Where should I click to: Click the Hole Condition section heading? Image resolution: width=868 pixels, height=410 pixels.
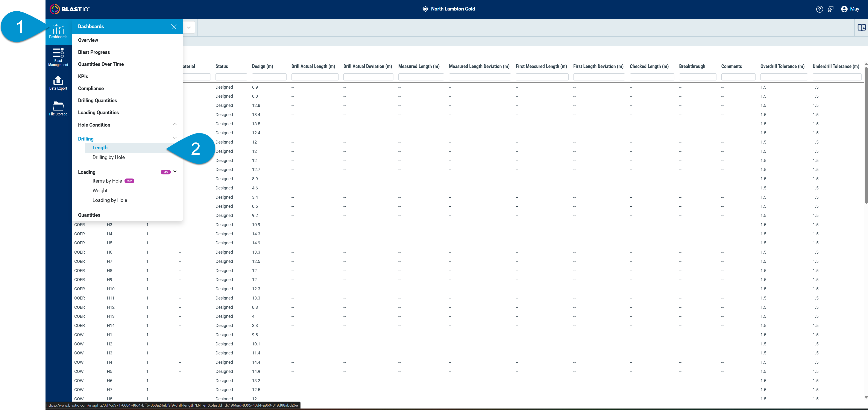pyautogui.click(x=94, y=125)
